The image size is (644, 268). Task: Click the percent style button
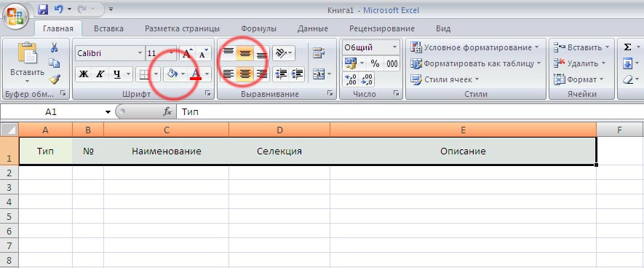375,63
